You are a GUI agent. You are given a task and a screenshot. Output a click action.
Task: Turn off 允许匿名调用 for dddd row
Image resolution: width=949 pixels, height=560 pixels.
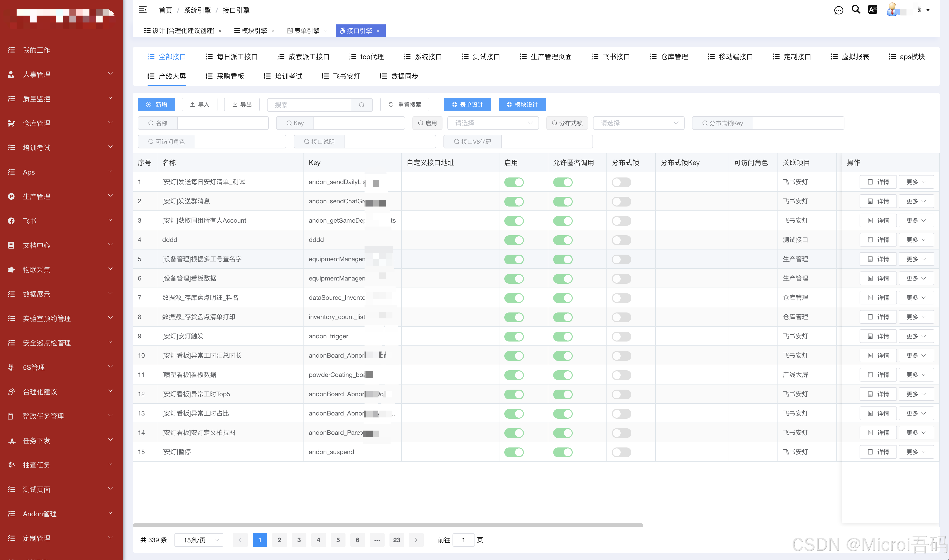click(x=563, y=240)
